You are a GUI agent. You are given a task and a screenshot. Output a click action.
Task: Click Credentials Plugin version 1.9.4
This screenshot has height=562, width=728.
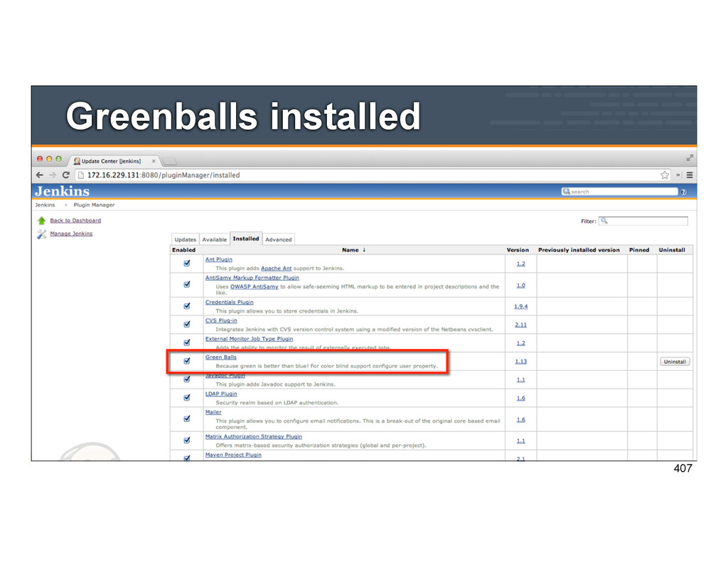pyautogui.click(x=521, y=306)
